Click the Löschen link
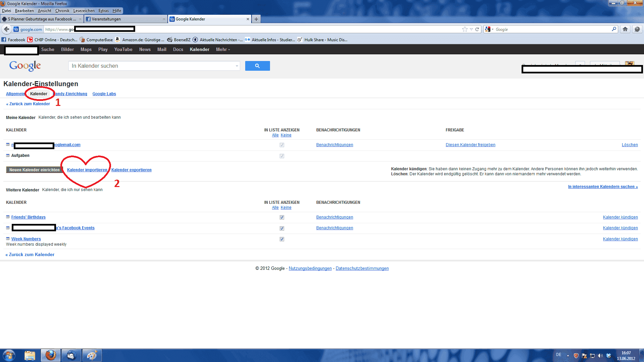Screen dimensions: 644x362 pos(630,145)
